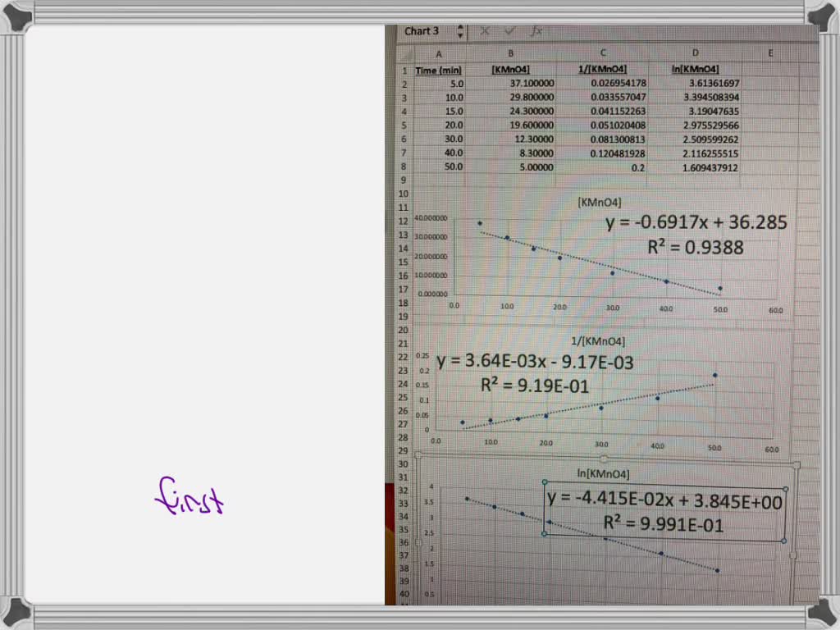Select the 1/[KMnO4] chart
840x630 pixels.
point(603,386)
